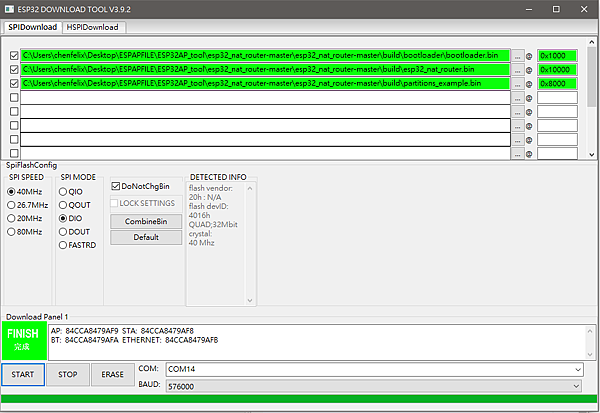This screenshot has width=600, height=413.
Task: Click START to begin flashing
Action: click(x=23, y=374)
